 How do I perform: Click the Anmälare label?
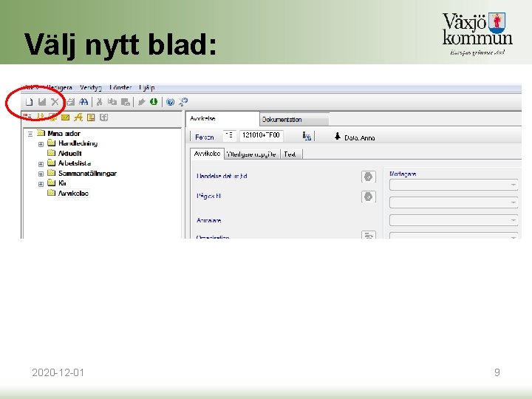209,220
